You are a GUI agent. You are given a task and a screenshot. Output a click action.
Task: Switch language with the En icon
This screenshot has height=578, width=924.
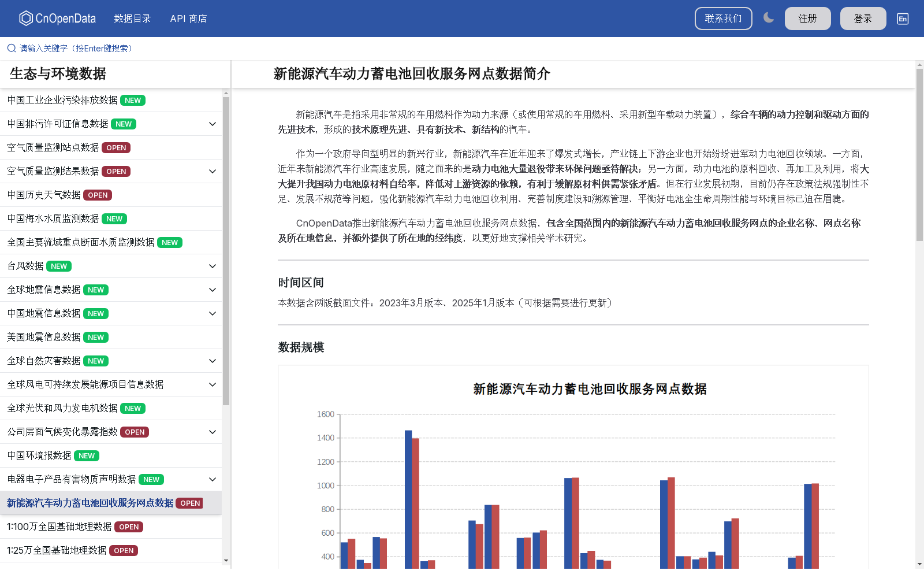pos(903,18)
